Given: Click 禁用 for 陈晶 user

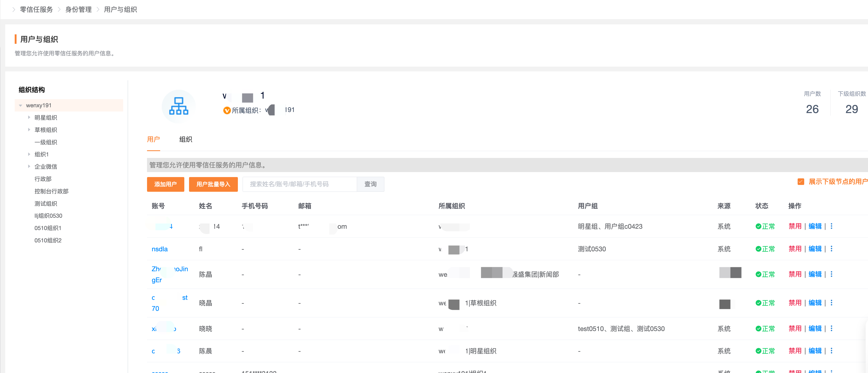Looking at the screenshot, I should tap(795, 274).
